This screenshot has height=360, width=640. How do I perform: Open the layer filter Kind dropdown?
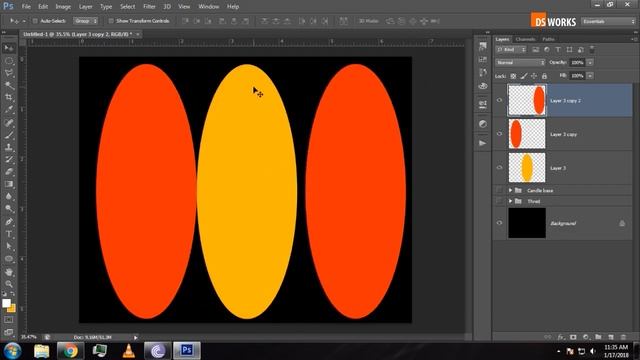[x=511, y=50]
